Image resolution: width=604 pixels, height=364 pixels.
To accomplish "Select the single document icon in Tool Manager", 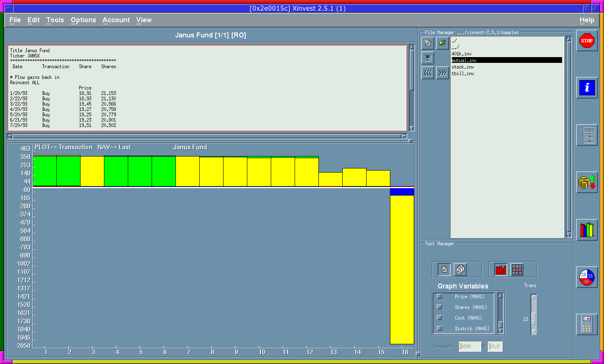I will [x=444, y=270].
